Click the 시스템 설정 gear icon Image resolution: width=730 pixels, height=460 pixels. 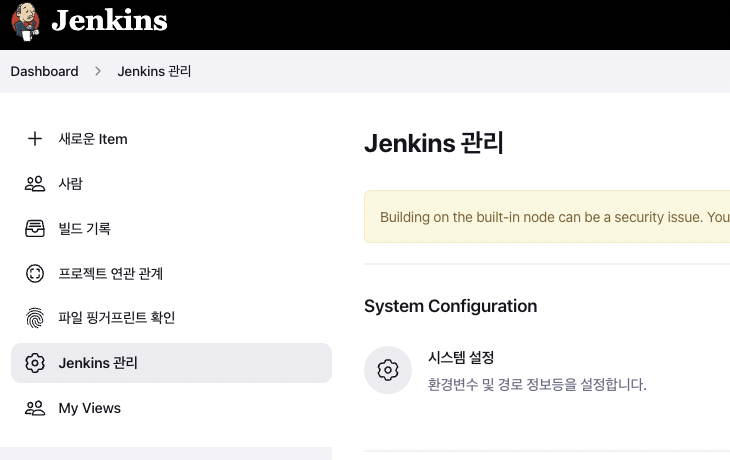388,370
